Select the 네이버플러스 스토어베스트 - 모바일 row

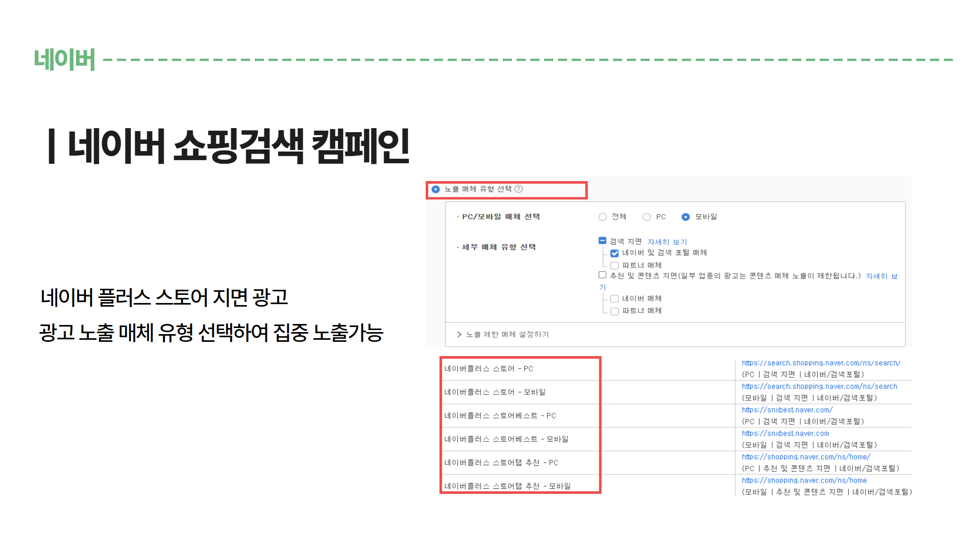506,439
